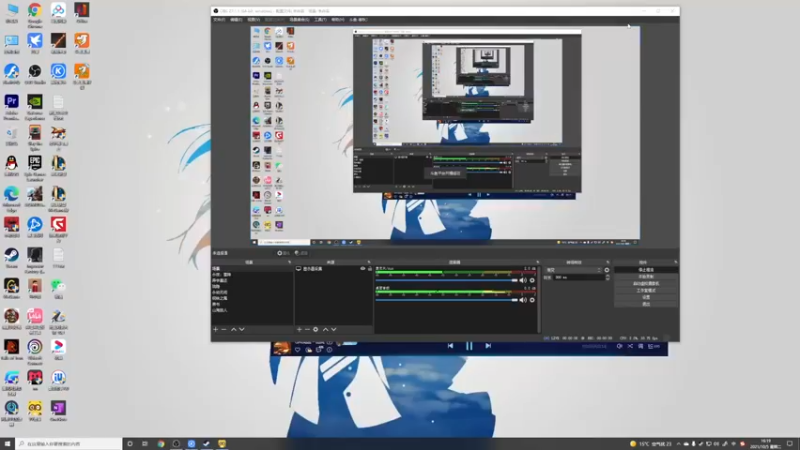
Task: Add a new source with plus icon
Action: click(x=299, y=330)
